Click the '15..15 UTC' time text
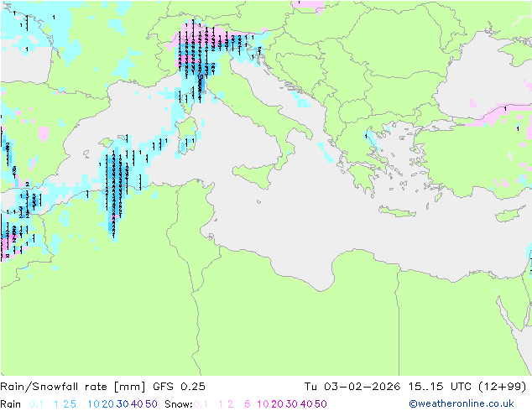The image size is (532, 411). 440,387
